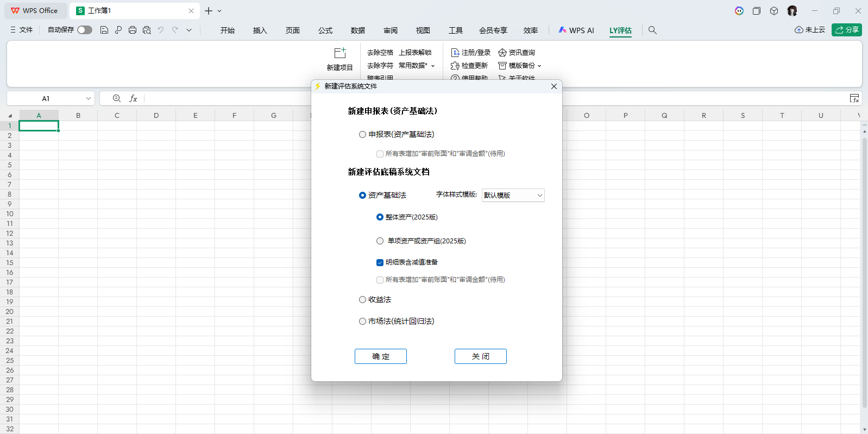The image size is (868, 434).
Task: Switch to the 公式 ribbon tab
Action: (325, 30)
